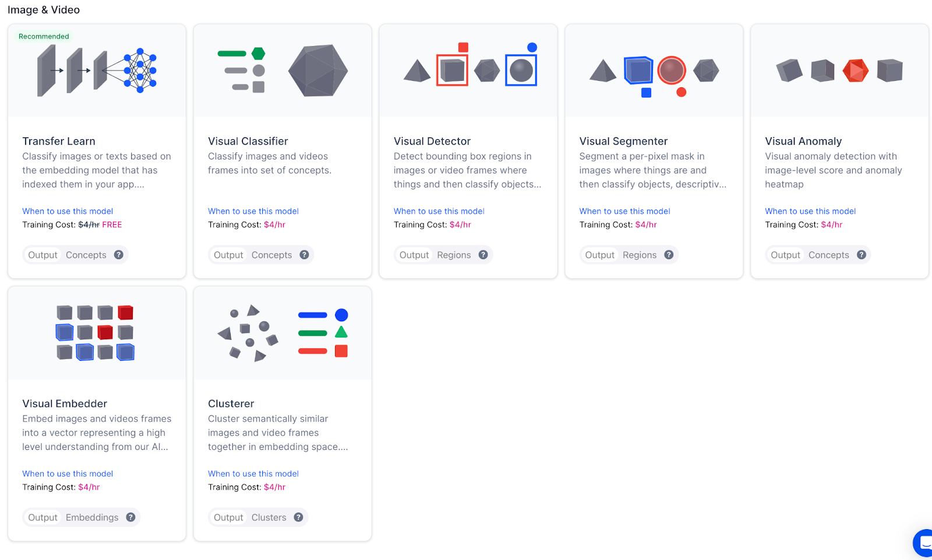This screenshot has width=932, height=560.
Task: Open the chat widget icon
Action: coord(924,543)
